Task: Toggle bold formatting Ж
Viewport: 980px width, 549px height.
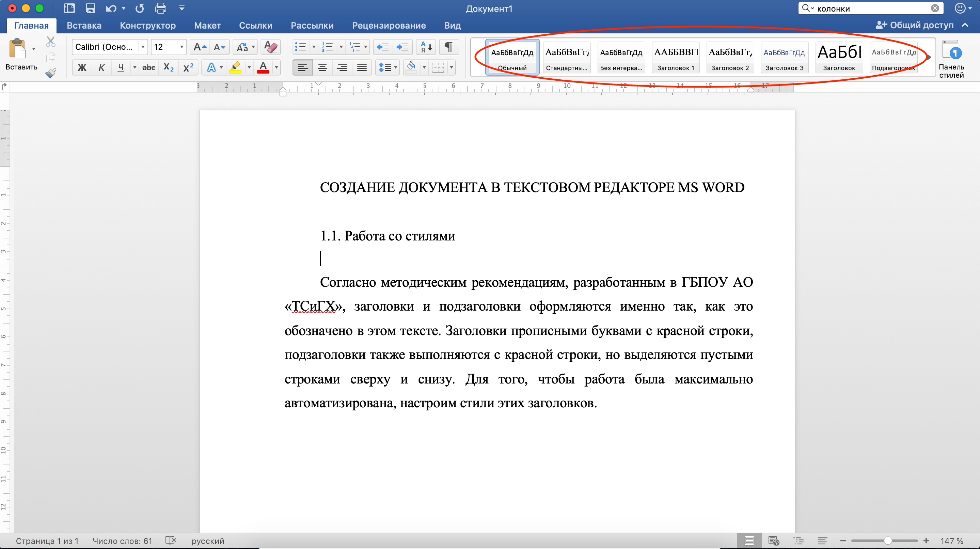Action: (82, 67)
